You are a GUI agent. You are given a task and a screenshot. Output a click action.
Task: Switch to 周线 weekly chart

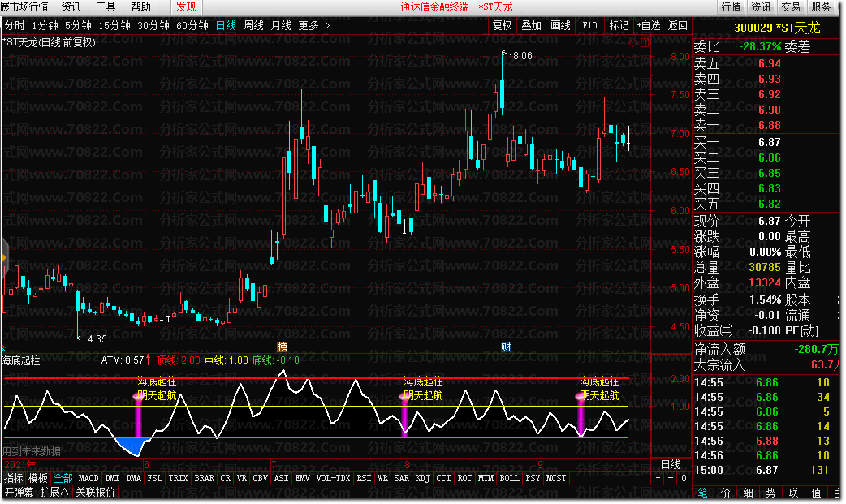[253, 25]
